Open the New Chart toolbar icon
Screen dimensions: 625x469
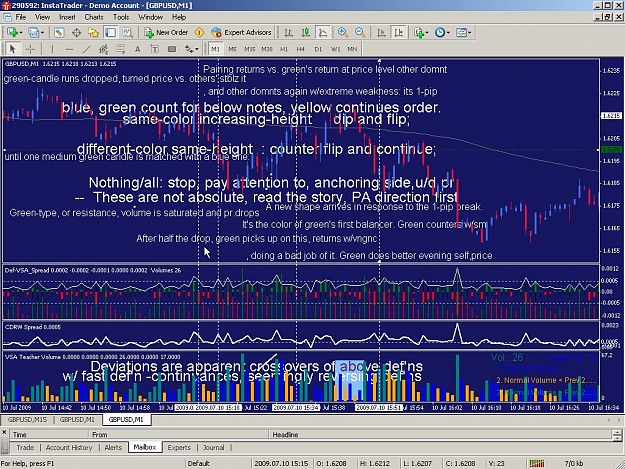(12, 32)
